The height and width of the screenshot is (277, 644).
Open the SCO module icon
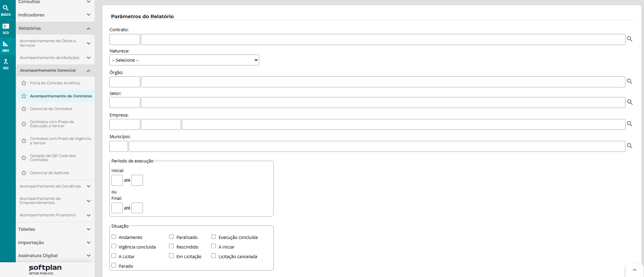6,28
